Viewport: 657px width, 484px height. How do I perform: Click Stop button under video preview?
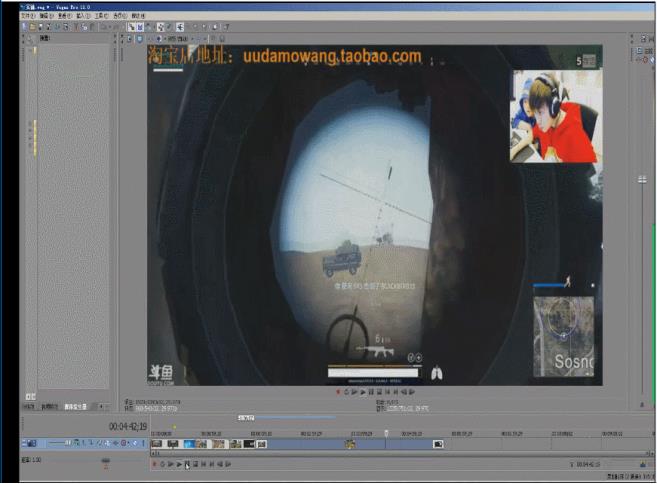click(x=379, y=392)
